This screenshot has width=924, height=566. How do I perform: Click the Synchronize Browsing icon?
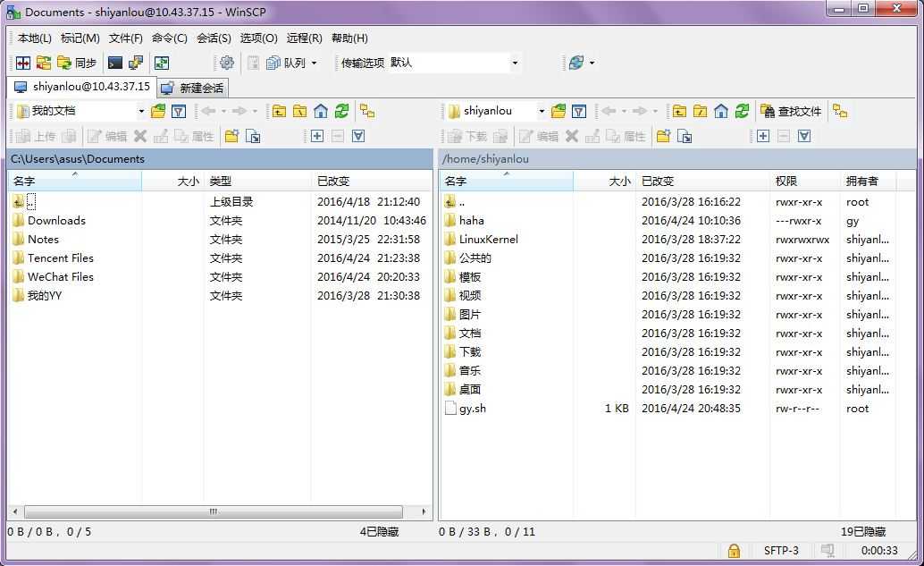point(44,63)
